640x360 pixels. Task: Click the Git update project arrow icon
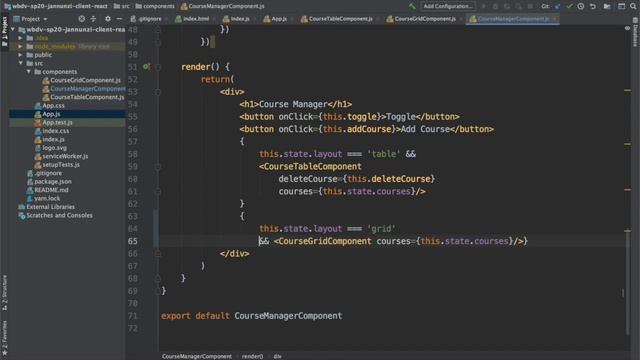558,6
